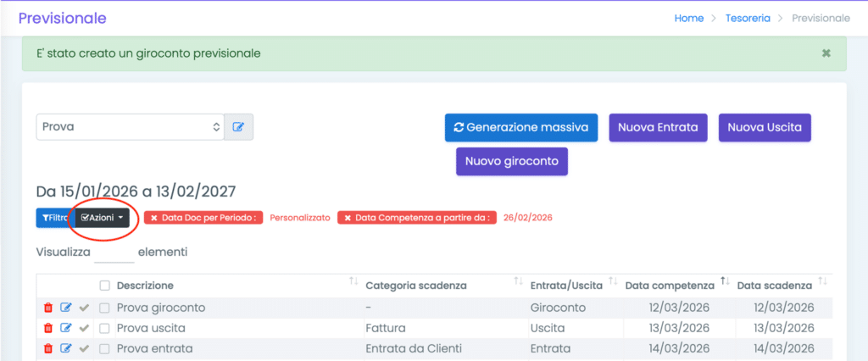Viewport: 868px width, 361px height.
Task: Delete the Prova giroconto row
Action: (47, 307)
